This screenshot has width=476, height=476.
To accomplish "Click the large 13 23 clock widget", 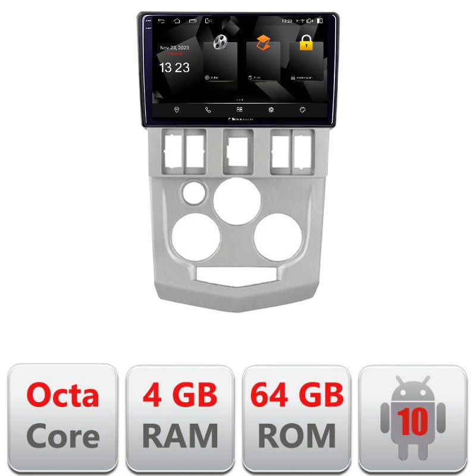I will point(174,67).
